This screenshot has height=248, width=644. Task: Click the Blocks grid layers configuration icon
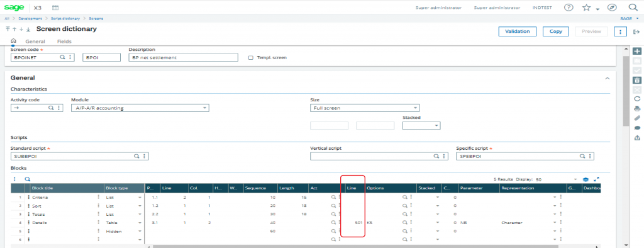coord(586,179)
